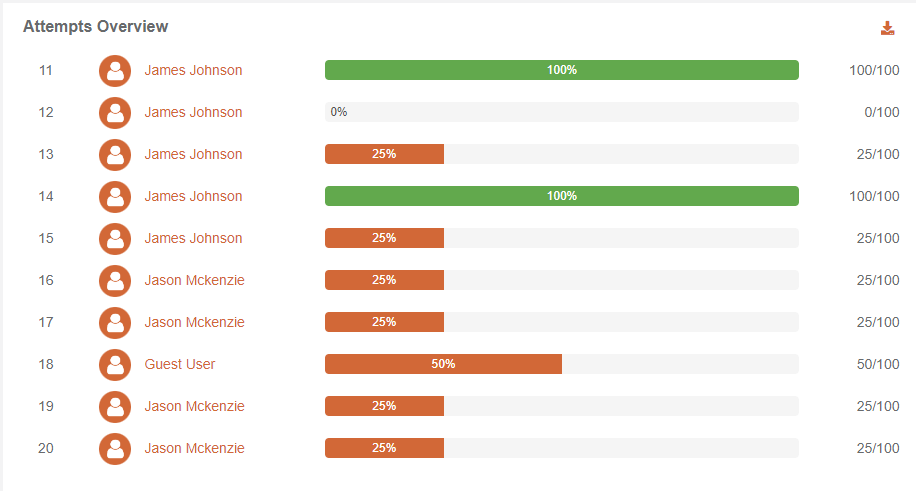The image size is (916, 491).
Task: Click the avatar icon for attempt 16
Action: click(115, 281)
